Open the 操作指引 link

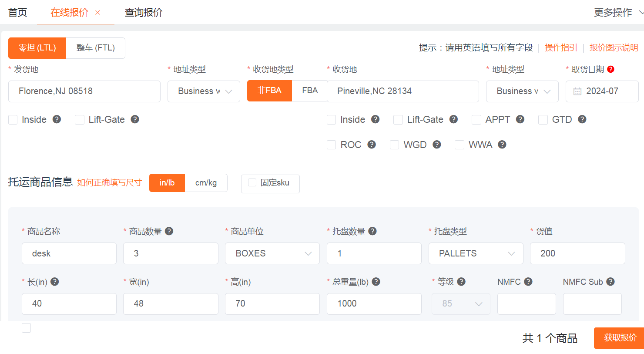coord(561,48)
